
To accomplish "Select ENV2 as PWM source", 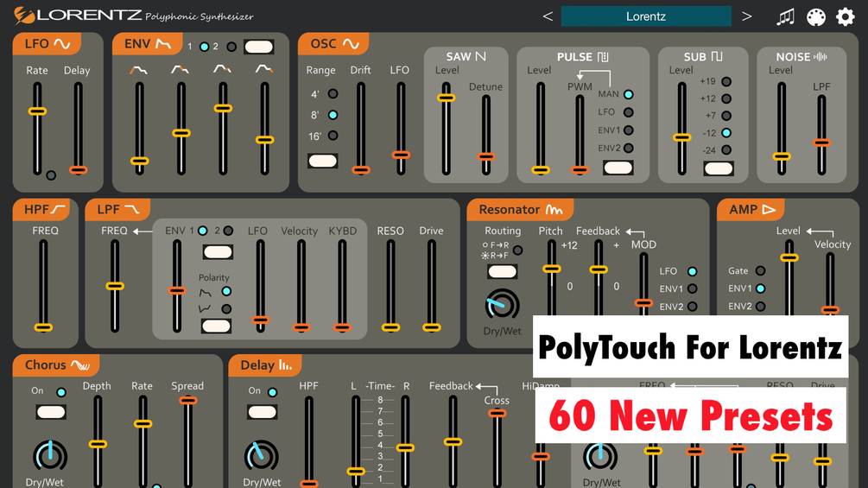I will click(628, 149).
